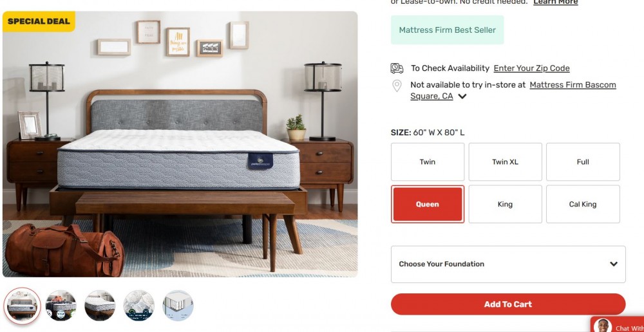Select the first bedroom scene thumbnail

(x=22, y=306)
